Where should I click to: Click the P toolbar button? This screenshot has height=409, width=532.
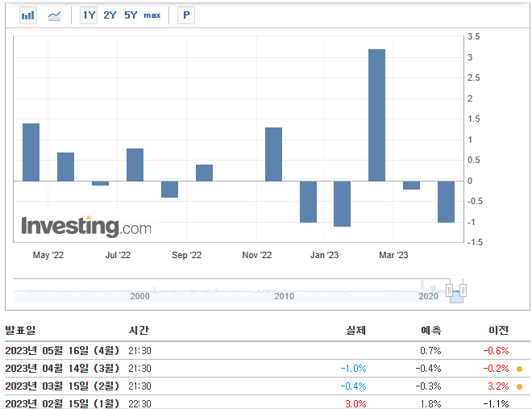pyautogui.click(x=186, y=15)
